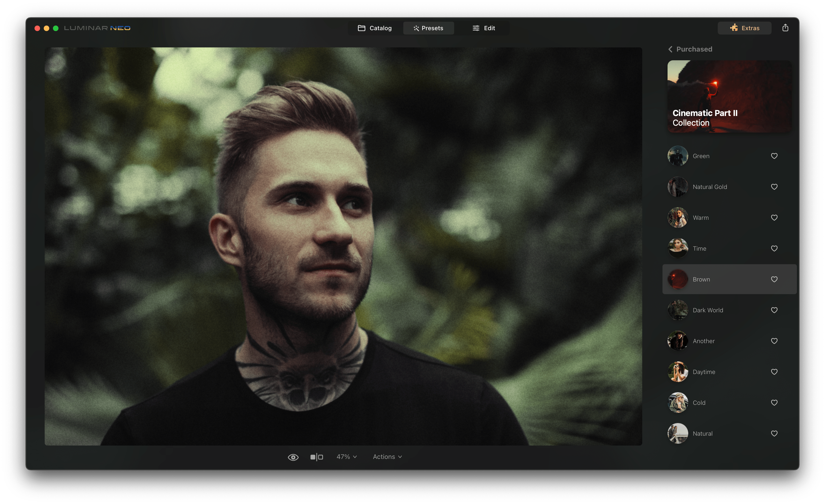
Task: Click the before/after compare icon
Action: coord(317,457)
